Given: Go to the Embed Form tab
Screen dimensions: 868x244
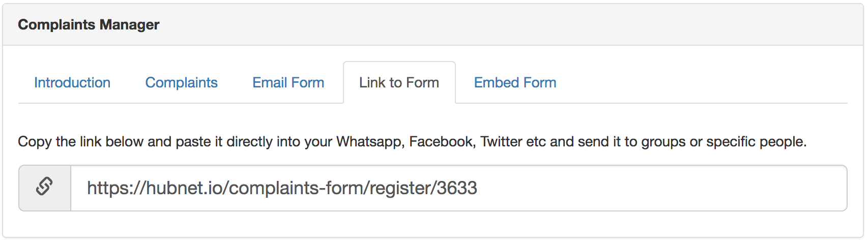Looking at the screenshot, I should point(515,82).
